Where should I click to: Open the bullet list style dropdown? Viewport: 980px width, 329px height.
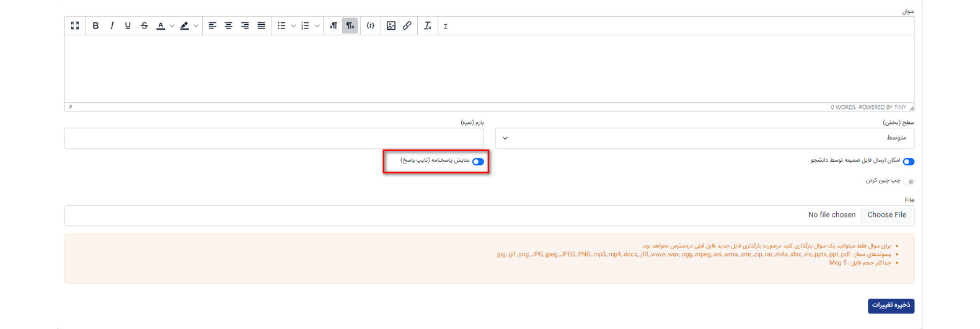(x=293, y=26)
